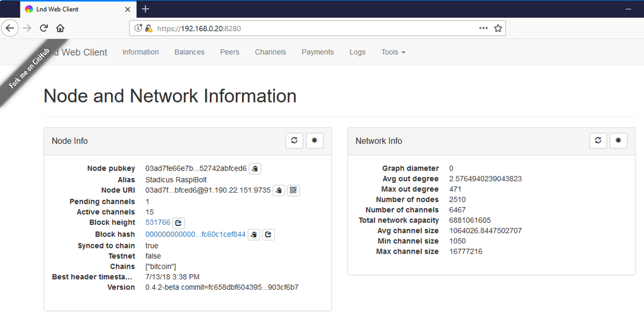The width and height of the screenshot is (644, 324).
Task: Open block hash in external explorer
Action: point(268,234)
